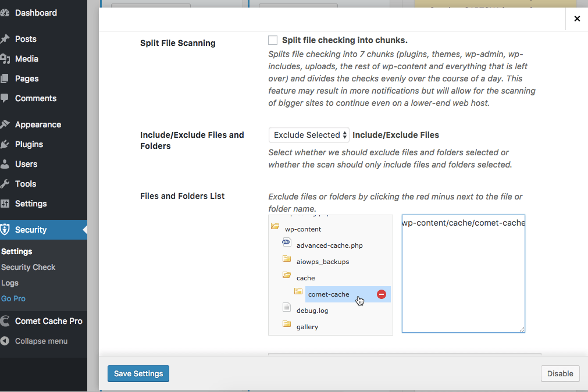Click Collapse menu text
This screenshot has width=588, height=392.
(41, 341)
